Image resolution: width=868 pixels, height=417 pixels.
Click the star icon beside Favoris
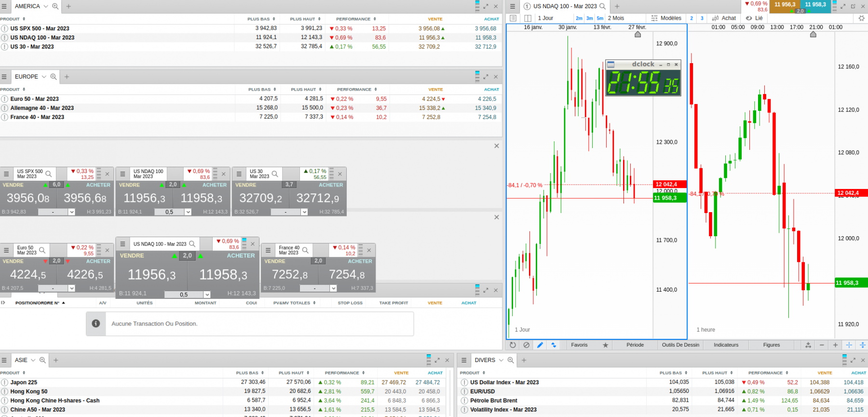tap(605, 345)
